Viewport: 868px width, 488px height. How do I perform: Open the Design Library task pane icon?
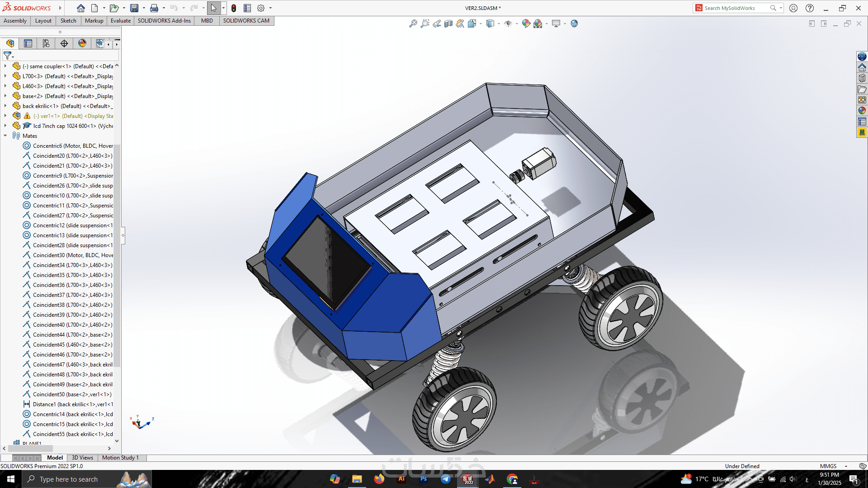862,78
